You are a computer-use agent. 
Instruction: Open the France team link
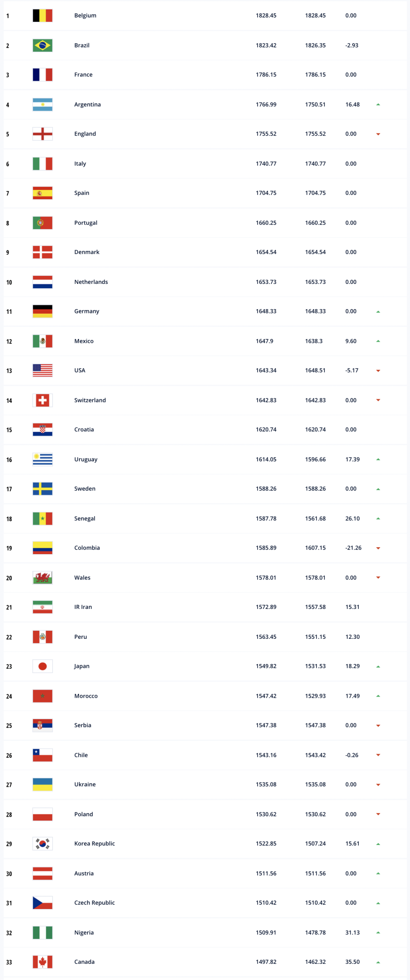click(83, 75)
